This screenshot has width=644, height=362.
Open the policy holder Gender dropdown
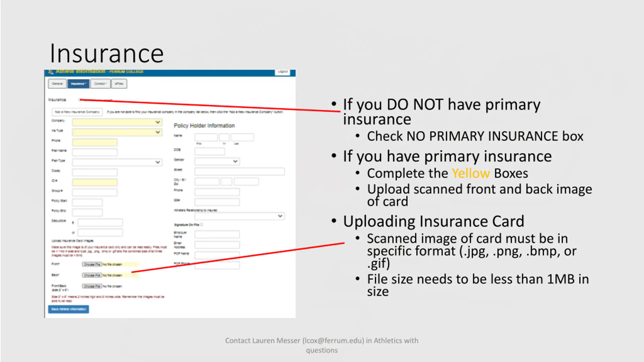click(x=217, y=161)
